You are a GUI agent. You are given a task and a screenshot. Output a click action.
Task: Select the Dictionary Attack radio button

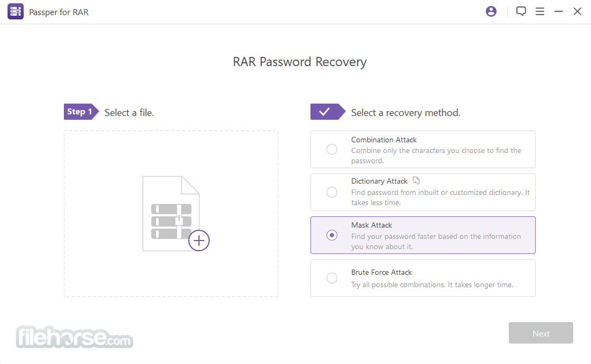pyautogui.click(x=332, y=192)
